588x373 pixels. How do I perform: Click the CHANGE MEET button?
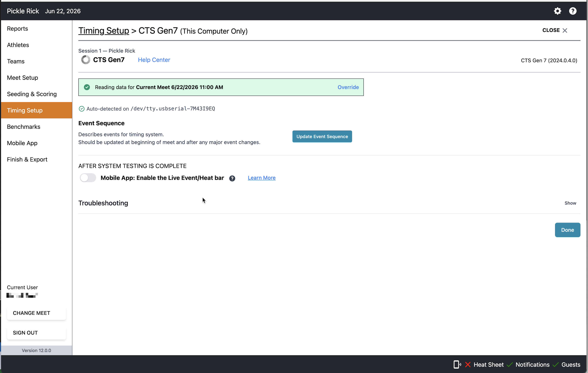pyautogui.click(x=36, y=313)
